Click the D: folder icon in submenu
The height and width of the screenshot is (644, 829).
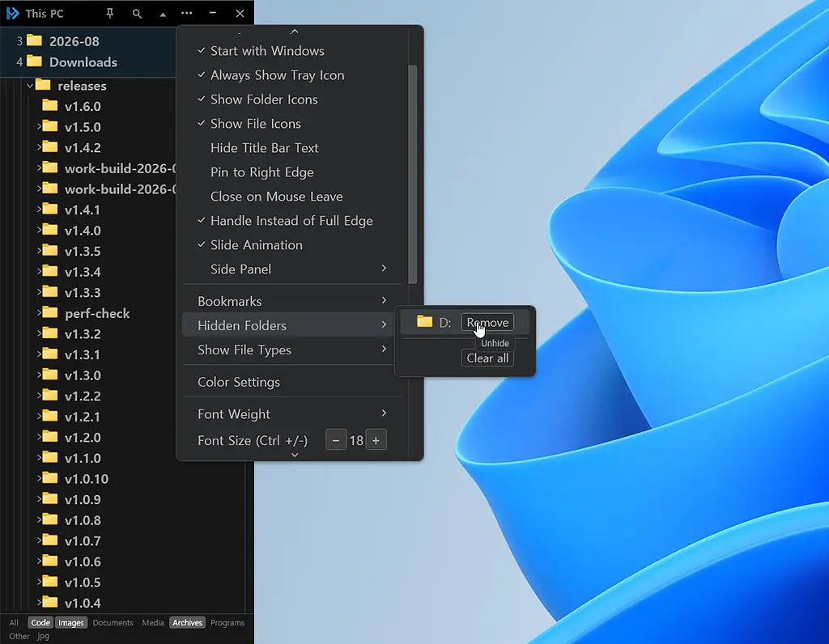(x=424, y=321)
